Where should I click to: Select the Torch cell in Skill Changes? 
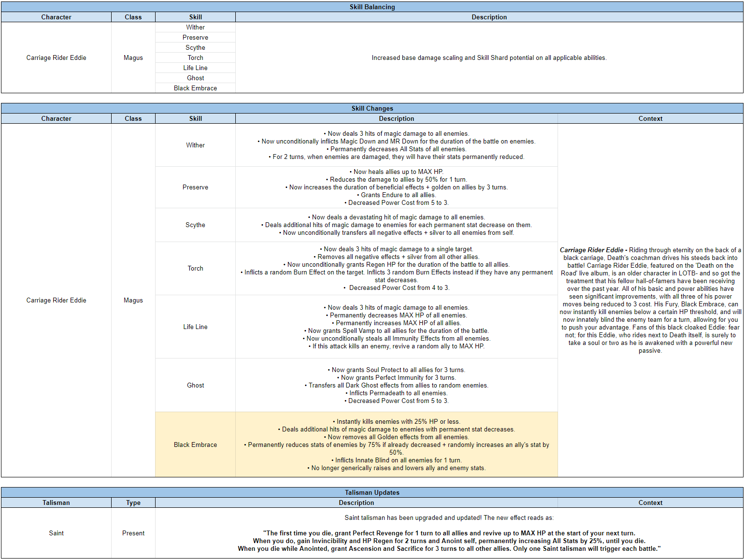pyautogui.click(x=195, y=268)
